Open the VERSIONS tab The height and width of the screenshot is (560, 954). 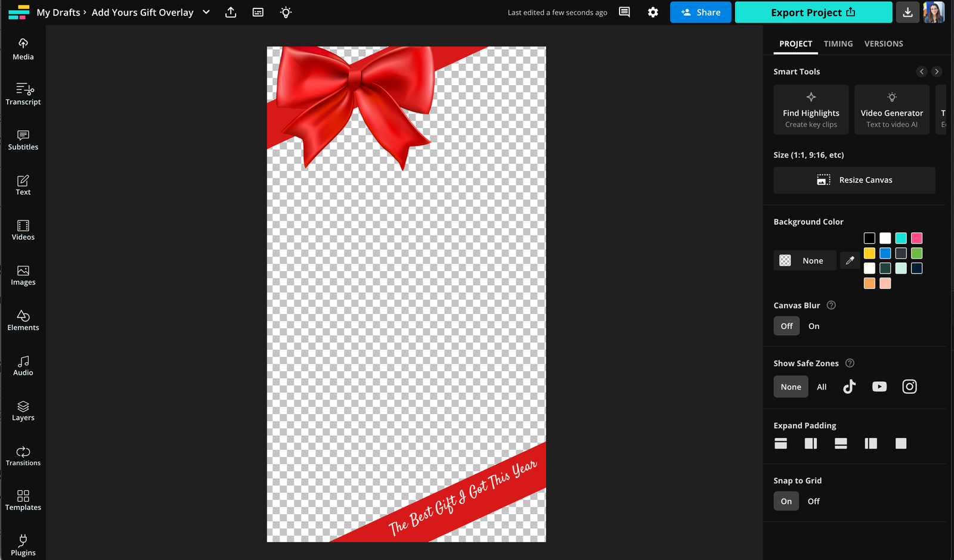click(884, 43)
